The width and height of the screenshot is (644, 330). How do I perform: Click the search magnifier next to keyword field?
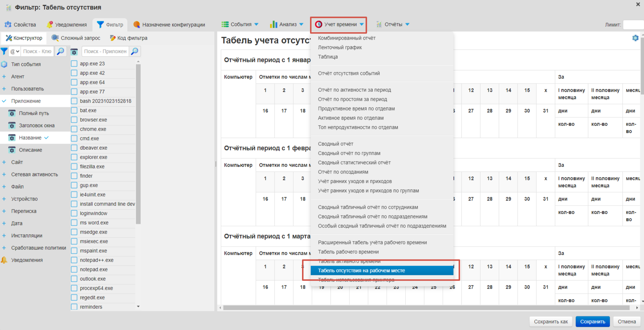coord(60,51)
